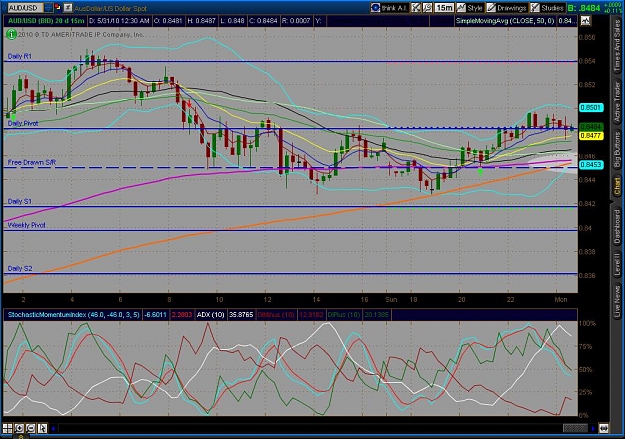Open the symbol selector dropdown arrow
Image resolution: width=625 pixels, height=439 pixels.
[48, 8]
